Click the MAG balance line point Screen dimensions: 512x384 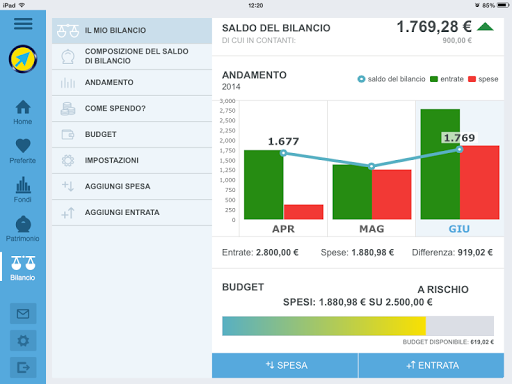pyautogui.click(x=371, y=166)
